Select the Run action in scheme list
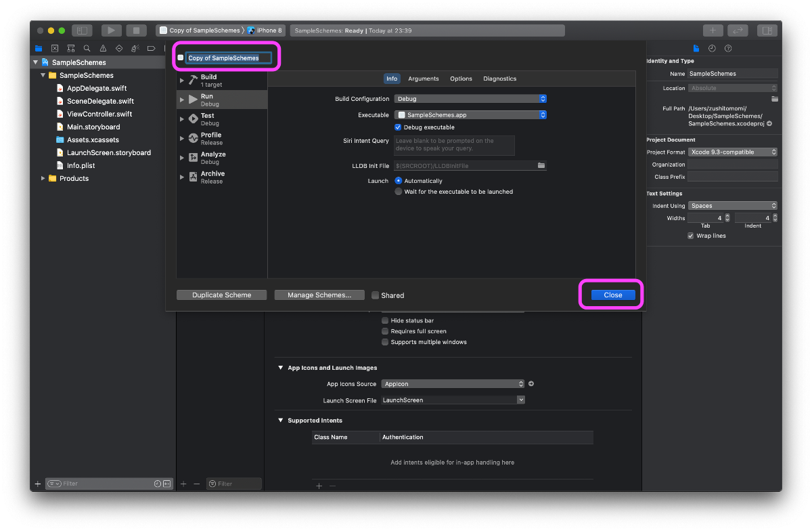The height and width of the screenshot is (531, 812). click(x=222, y=100)
